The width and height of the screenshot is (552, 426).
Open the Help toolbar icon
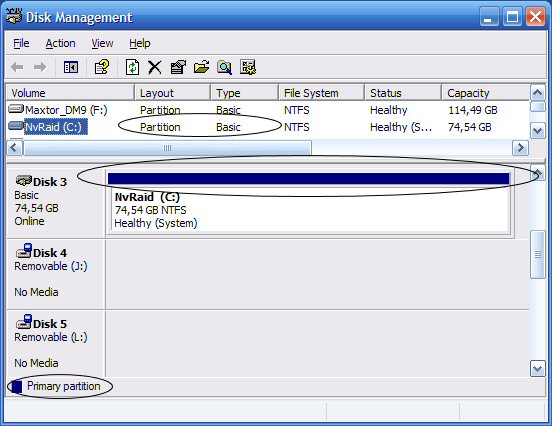102,67
